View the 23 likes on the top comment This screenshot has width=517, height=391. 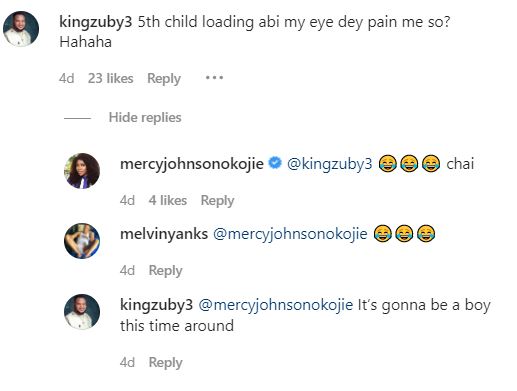point(111,78)
